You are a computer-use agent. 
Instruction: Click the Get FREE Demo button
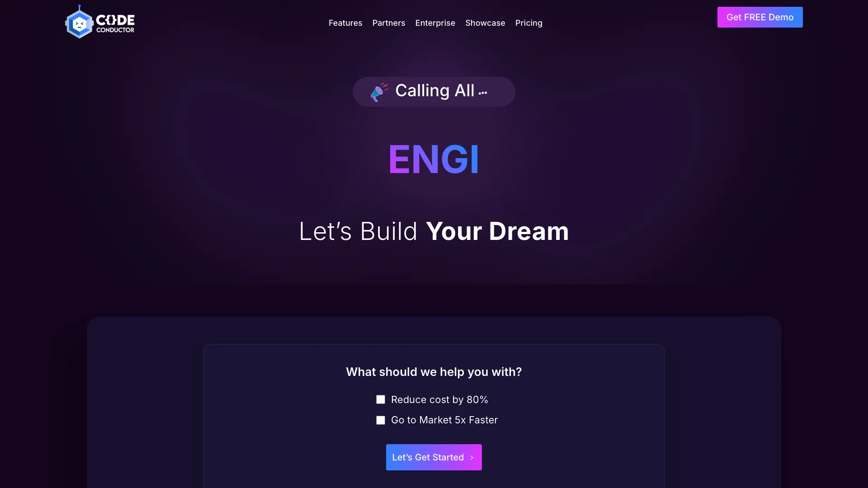tap(760, 17)
